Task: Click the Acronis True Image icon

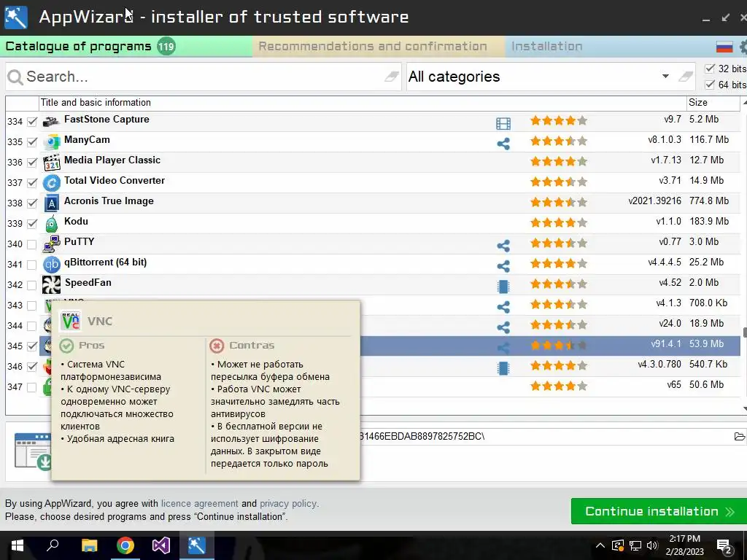Action: tap(52, 203)
